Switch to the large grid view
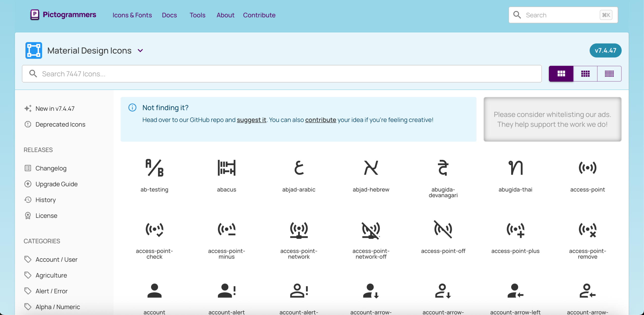This screenshot has width=644, height=315. point(561,74)
